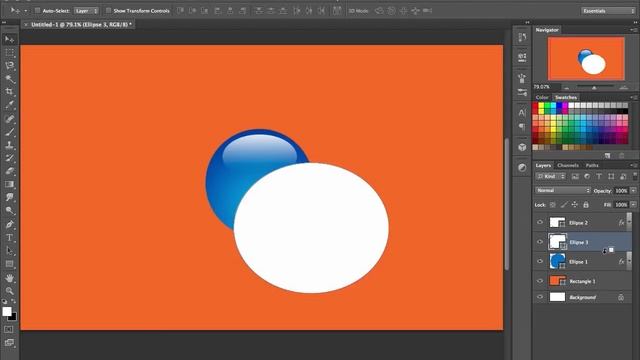Change the screen mode

tap(9, 342)
